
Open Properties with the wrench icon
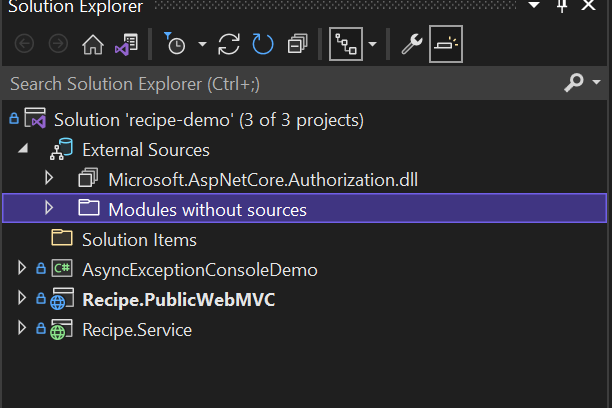[411, 45]
